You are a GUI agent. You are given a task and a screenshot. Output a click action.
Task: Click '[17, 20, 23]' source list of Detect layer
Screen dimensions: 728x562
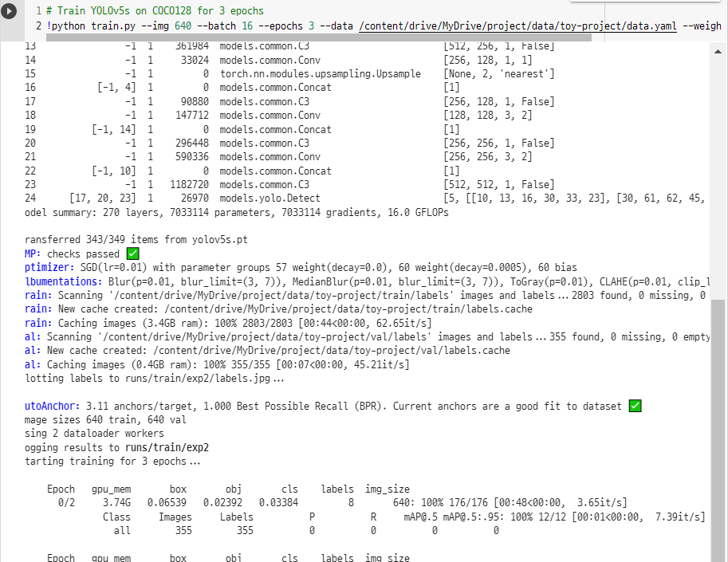[x=103, y=198]
